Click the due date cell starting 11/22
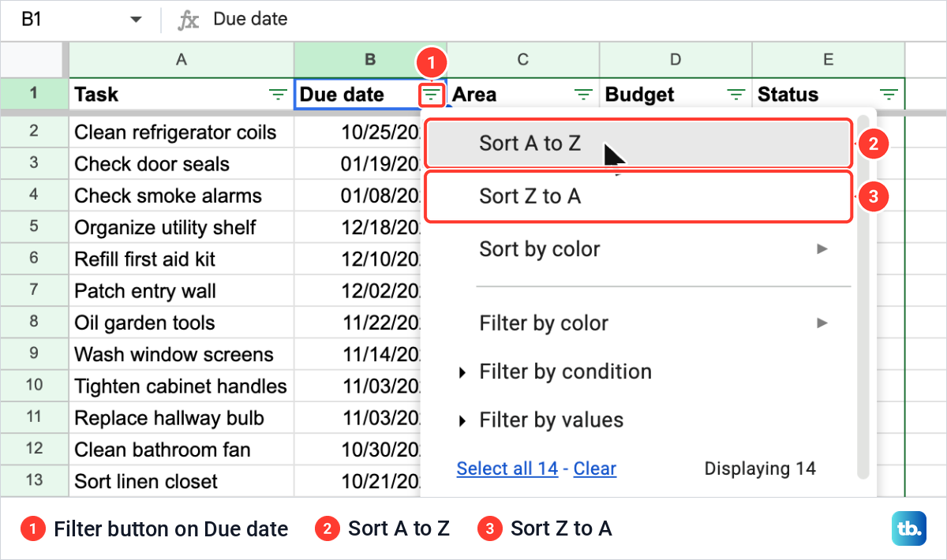 pyautogui.click(x=357, y=323)
